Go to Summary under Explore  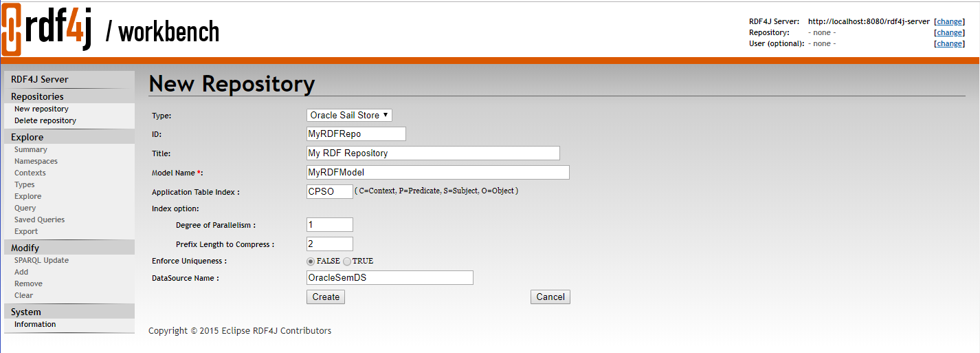[31, 149]
